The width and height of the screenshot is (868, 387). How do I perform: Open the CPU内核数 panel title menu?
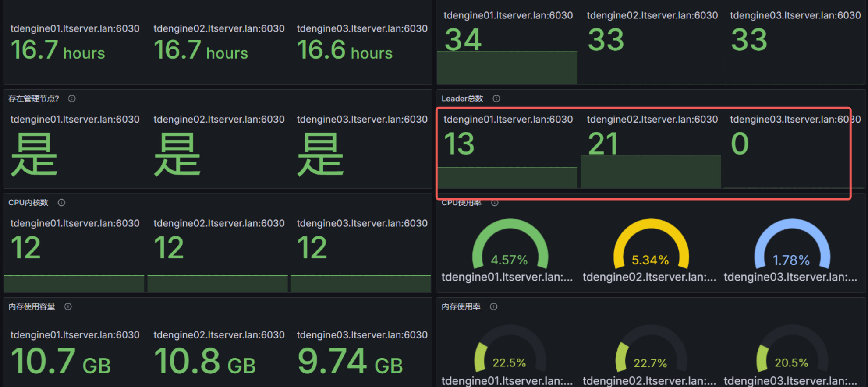pyautogui.click(x=28, y=202)
